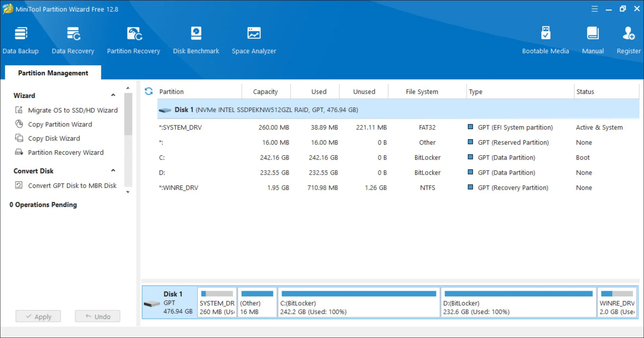The width and height of the screenshot is (644, 338).
Task: Click the Undo button
Action: point(98,316)
